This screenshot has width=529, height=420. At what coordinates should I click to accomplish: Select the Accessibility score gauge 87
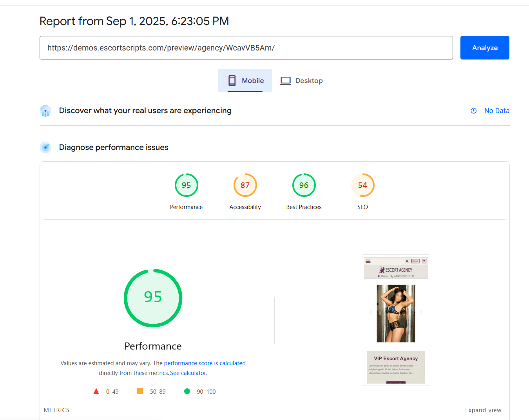(x=245, y=185)
